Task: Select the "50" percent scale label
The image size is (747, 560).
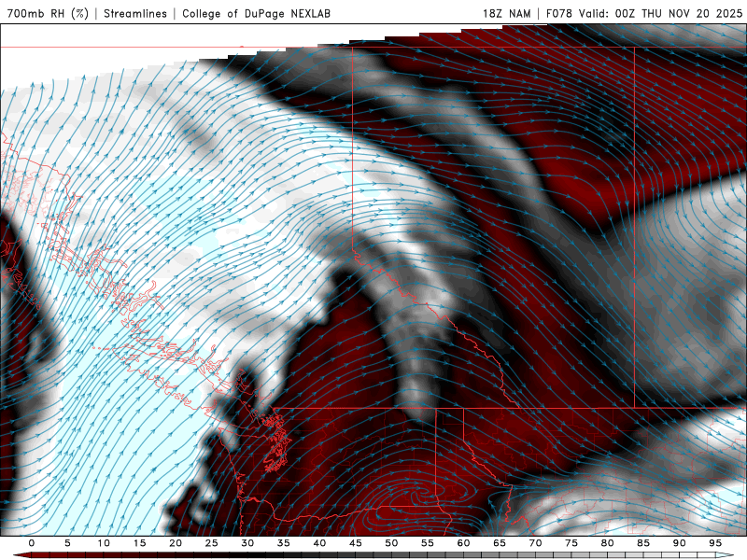Action: point(391,543)
